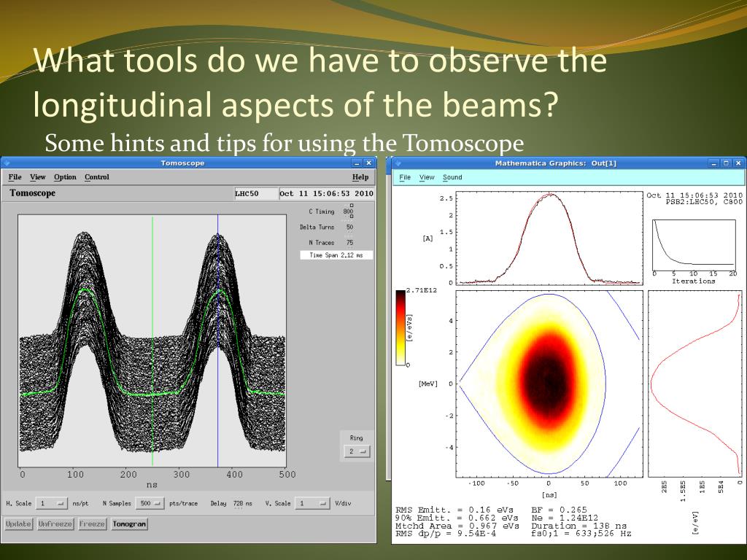Click the PSB2:LHC50, C800 label
747x560 pixels.
[x=704, y=202]
